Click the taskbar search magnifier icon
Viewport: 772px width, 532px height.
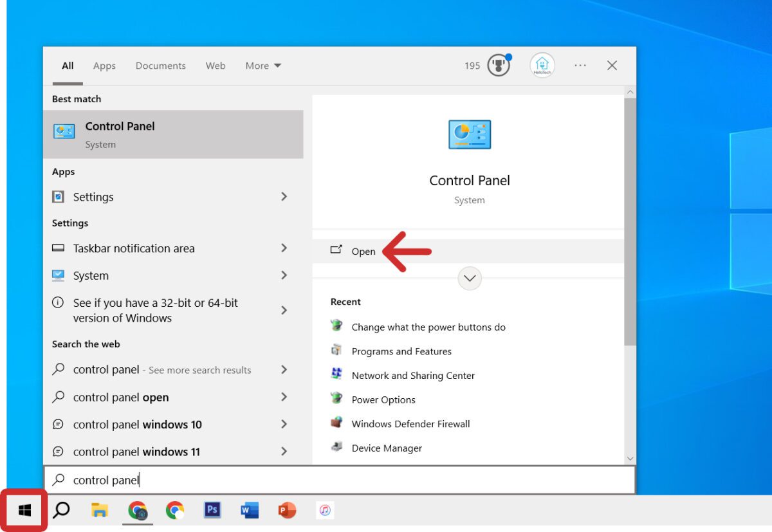tap(61, 510)
